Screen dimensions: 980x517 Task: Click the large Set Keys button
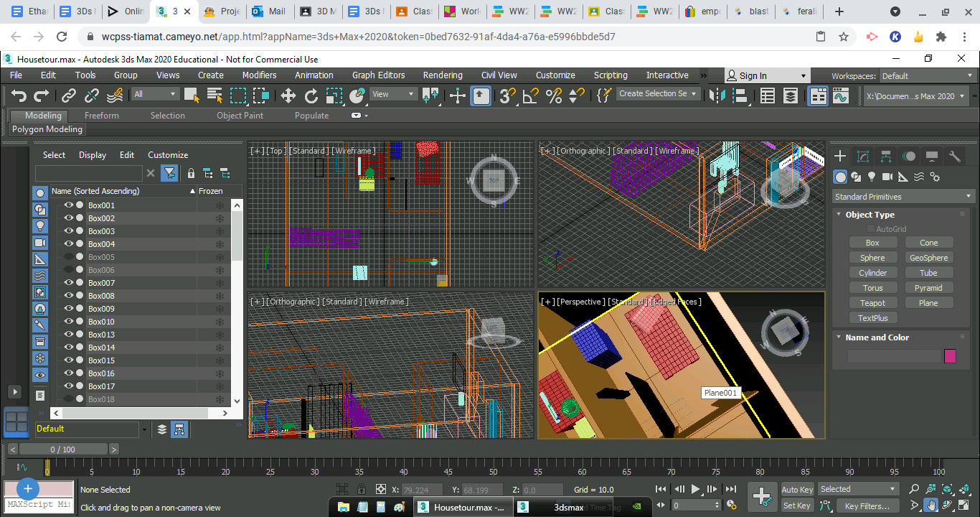pyautogui.click(x=761, y=497)
